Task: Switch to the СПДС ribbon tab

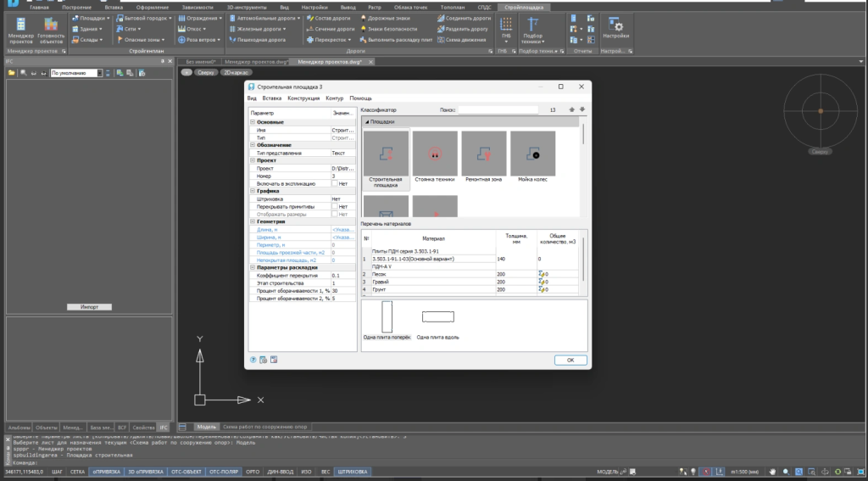Action: [x=484, y=7]
